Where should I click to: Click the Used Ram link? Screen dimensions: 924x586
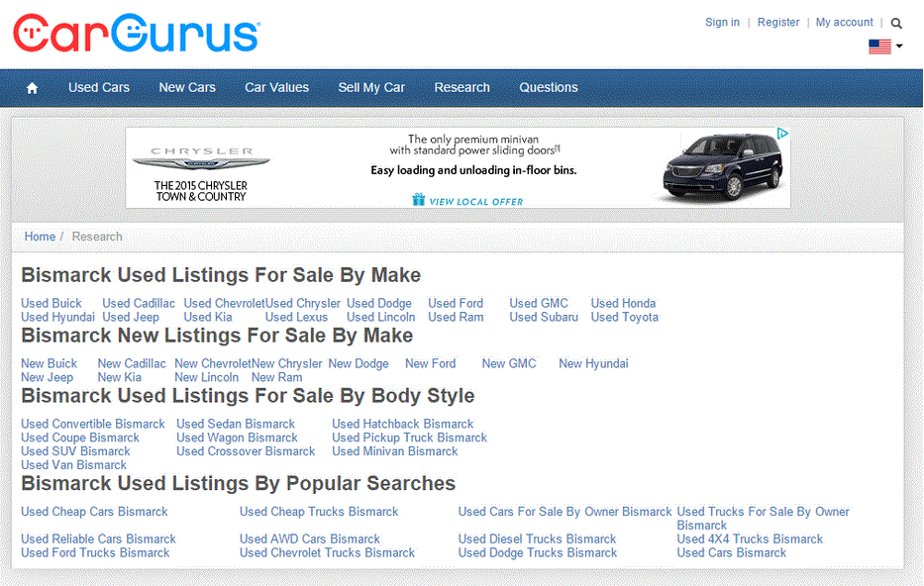click(457, 317)
